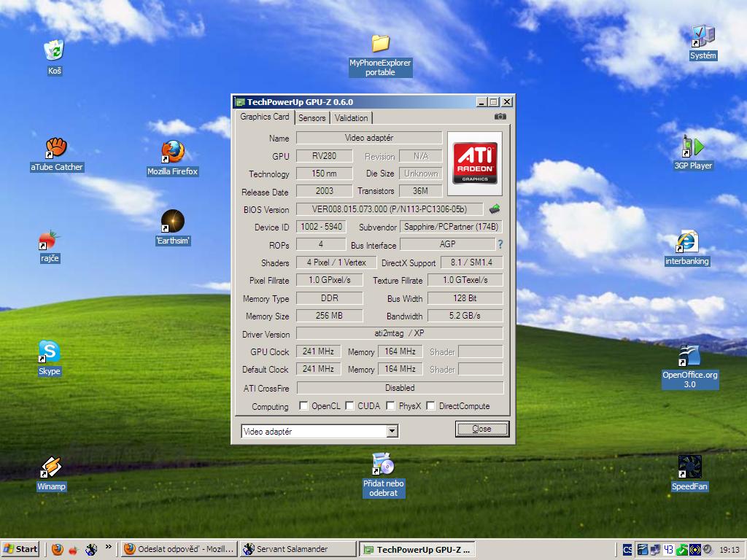This screenshot has width=747, height=560.
Task: Click the GPU value RV280
Action: click(x=325, y=156)
